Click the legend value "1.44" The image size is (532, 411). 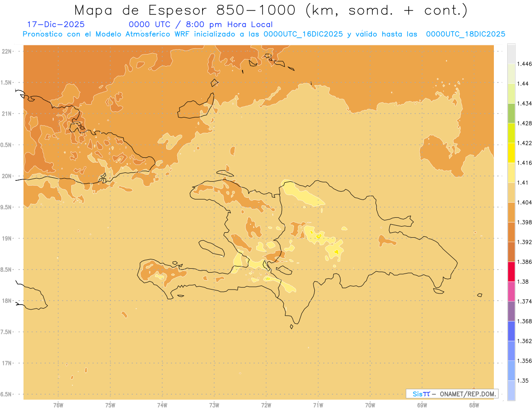(523, 84)
